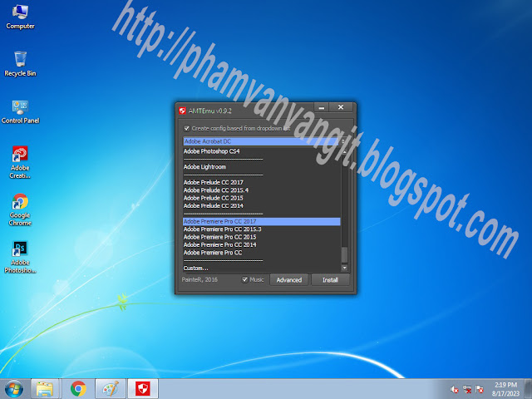
Task: Click the Install button
Action: [331, 280]
